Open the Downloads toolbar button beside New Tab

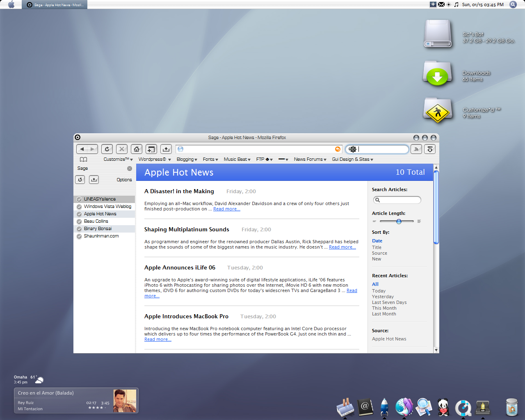point(166,149)
